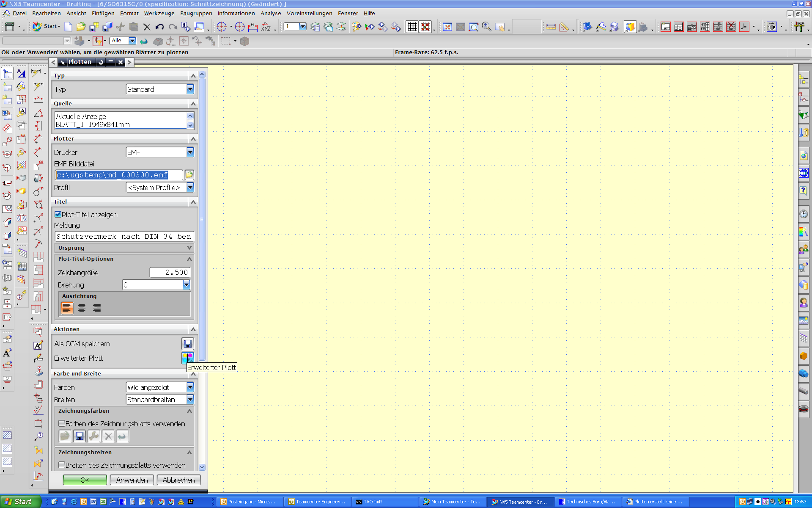Click the Plotten dialog scrollbar down arrow

coord(202,467)
